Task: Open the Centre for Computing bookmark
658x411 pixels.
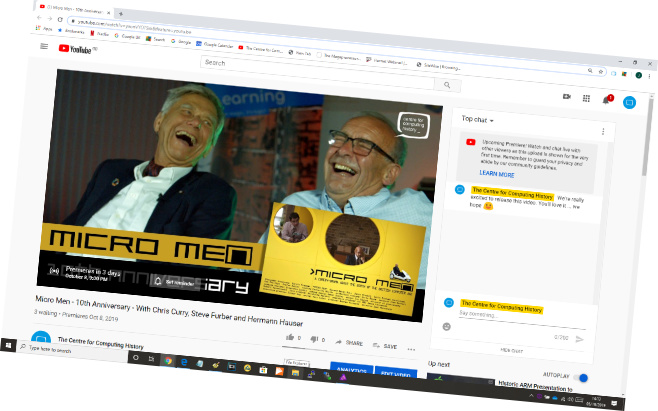Action: 260,49
